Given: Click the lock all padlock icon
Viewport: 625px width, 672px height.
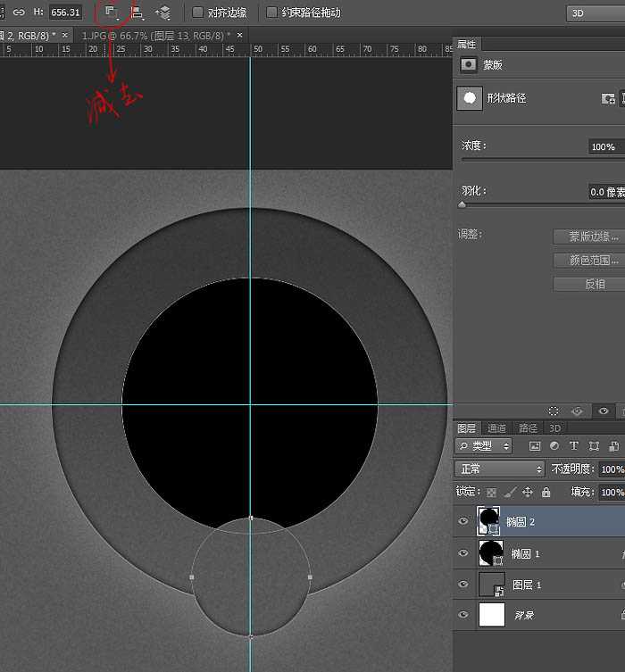Looking at the screenshot, I should (x=546, y=492).
